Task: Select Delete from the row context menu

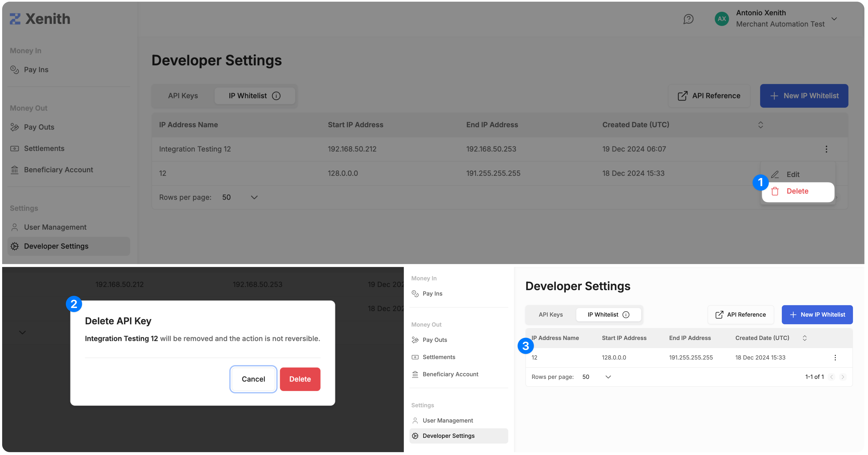Action: 797,191
